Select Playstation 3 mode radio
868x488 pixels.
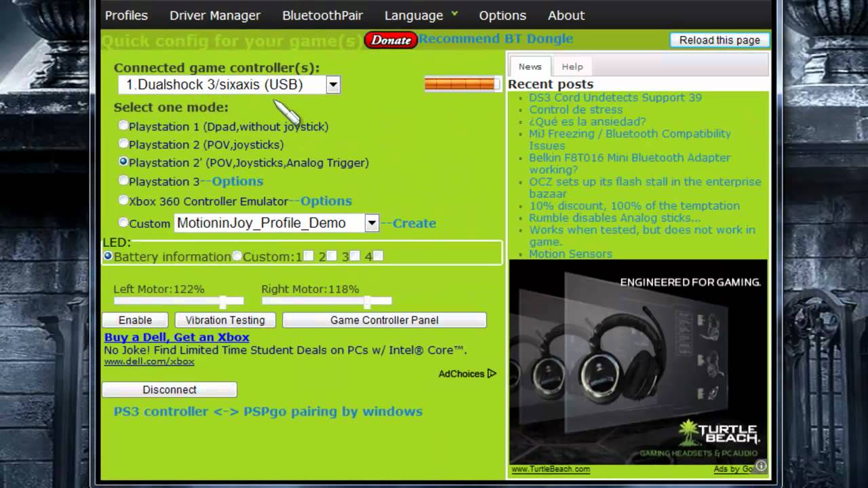tap(123, 180)
